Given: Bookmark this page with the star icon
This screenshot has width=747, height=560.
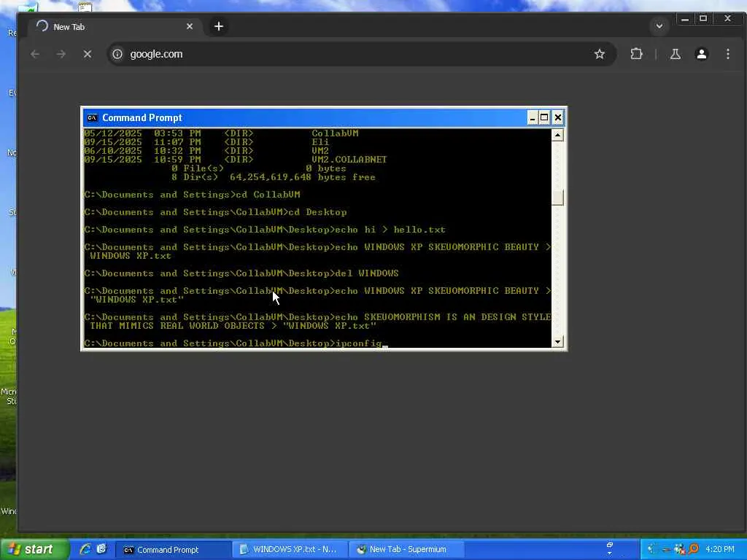Looking at the screenshot, I should [600, 54].
